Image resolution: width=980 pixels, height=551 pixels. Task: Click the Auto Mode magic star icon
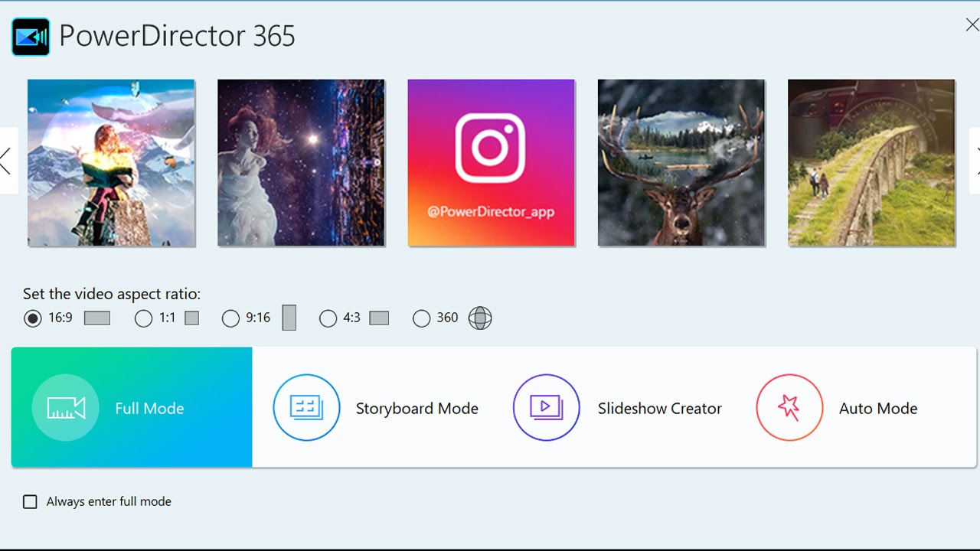tap(789, 407)
